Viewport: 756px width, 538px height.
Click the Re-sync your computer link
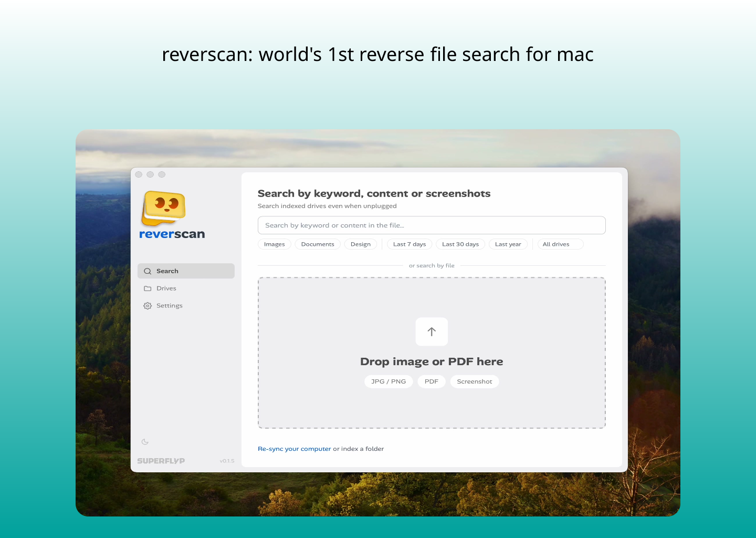point(294,449)
